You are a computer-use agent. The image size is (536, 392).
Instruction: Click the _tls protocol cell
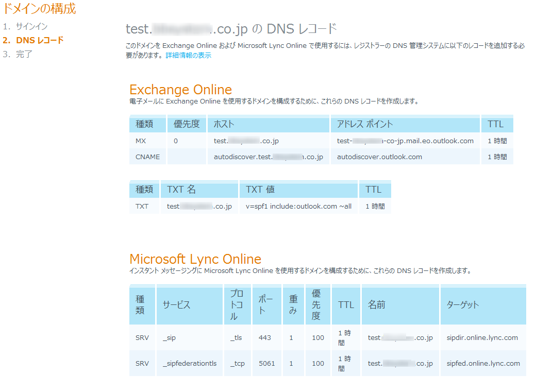(238, 338)
